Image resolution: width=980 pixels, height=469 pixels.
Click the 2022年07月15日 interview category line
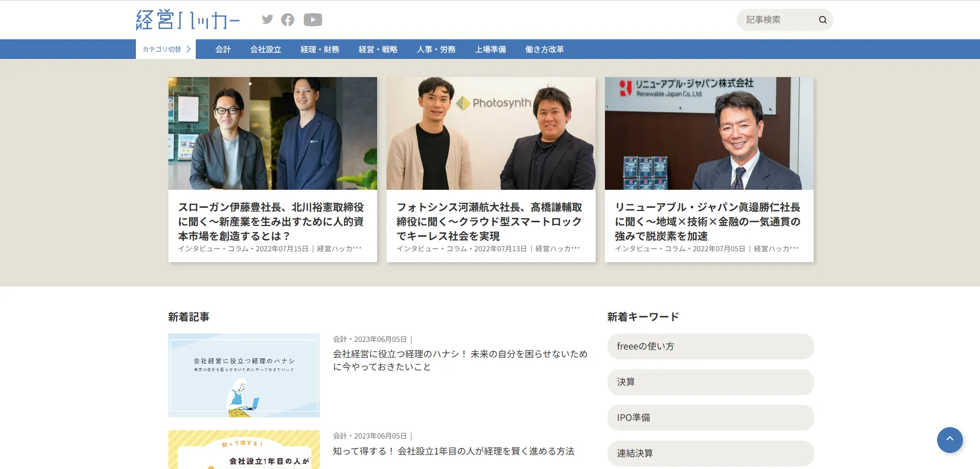pyautogui.click(x=270, y=249)
